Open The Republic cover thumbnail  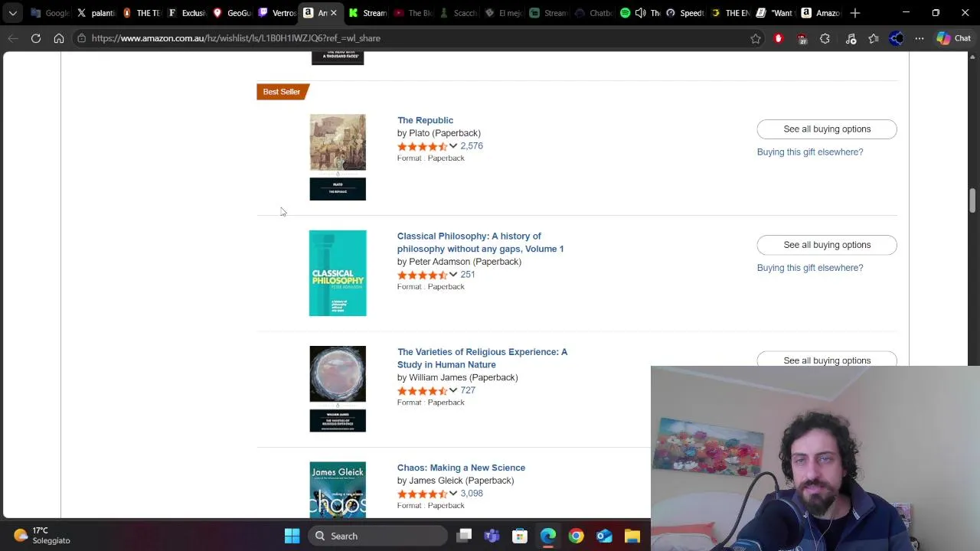tap(338, 157)
